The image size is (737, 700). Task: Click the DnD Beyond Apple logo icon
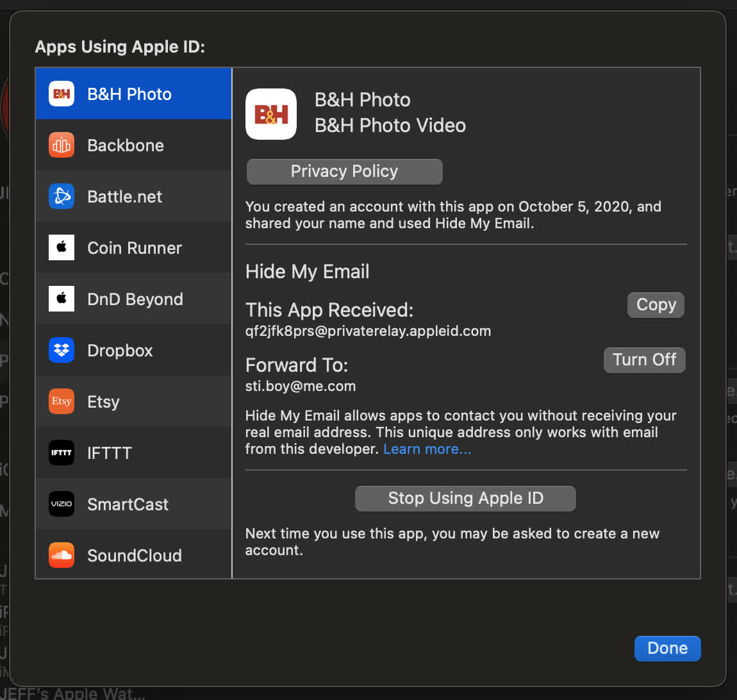[62, 299]
